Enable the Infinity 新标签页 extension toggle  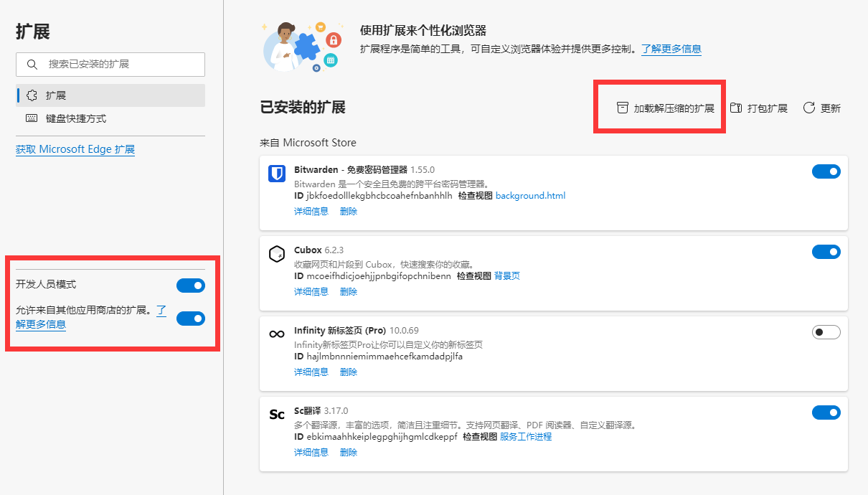826,332
